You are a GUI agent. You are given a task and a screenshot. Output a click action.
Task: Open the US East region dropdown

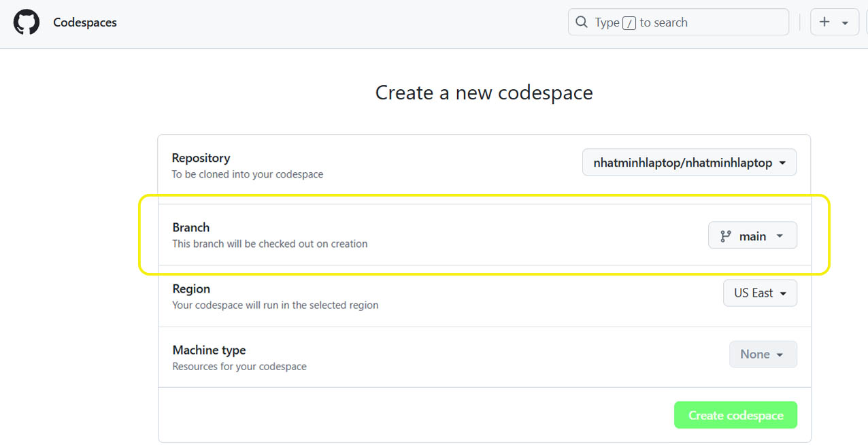tap(760, 293)
